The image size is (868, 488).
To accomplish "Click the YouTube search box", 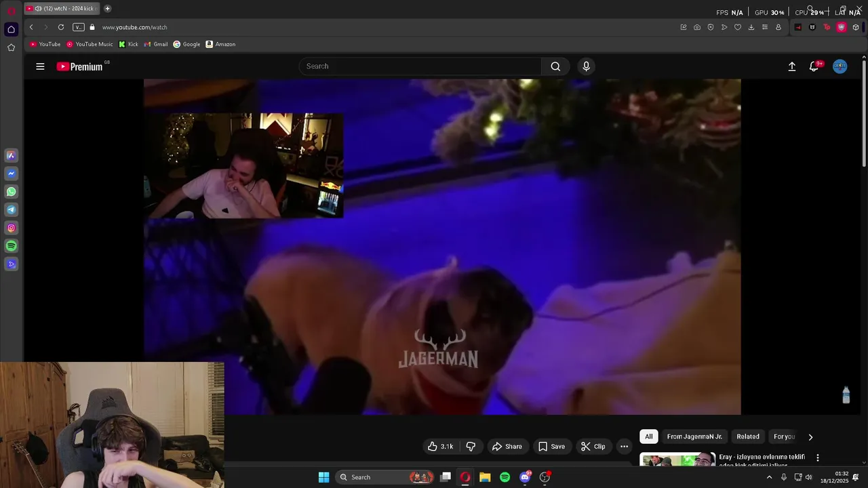I will (420, 66).
